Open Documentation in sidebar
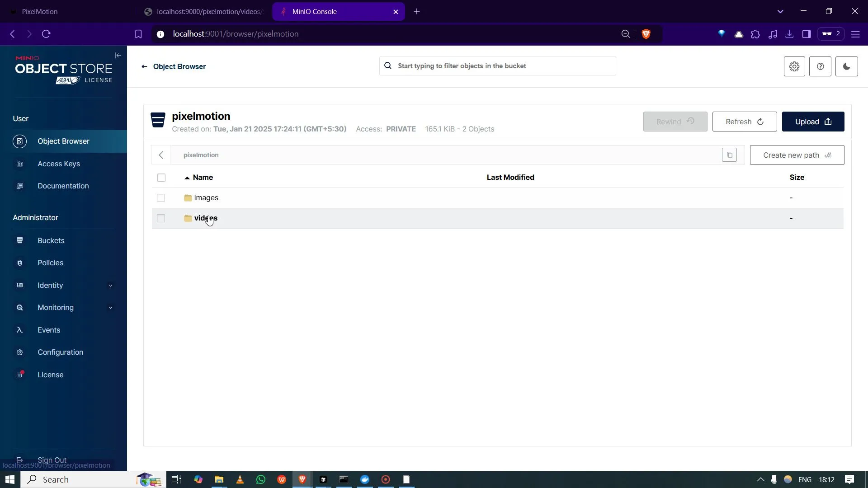 (x=63, y=186)
